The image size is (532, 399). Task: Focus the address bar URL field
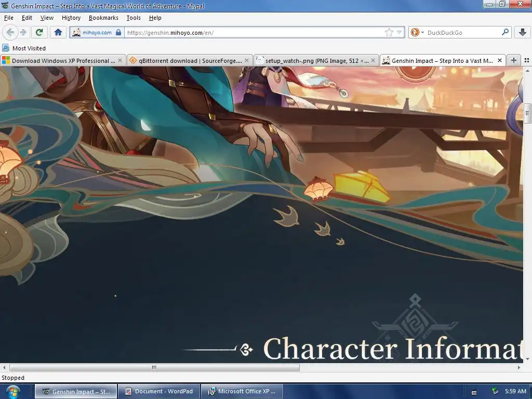tap(255, 33)
